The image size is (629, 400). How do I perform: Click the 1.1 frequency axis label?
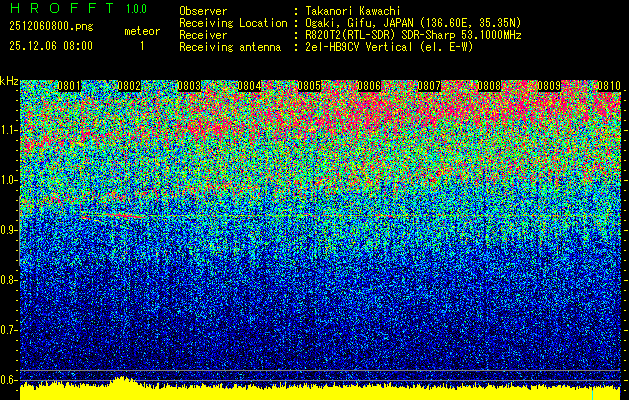pos(9,130)
